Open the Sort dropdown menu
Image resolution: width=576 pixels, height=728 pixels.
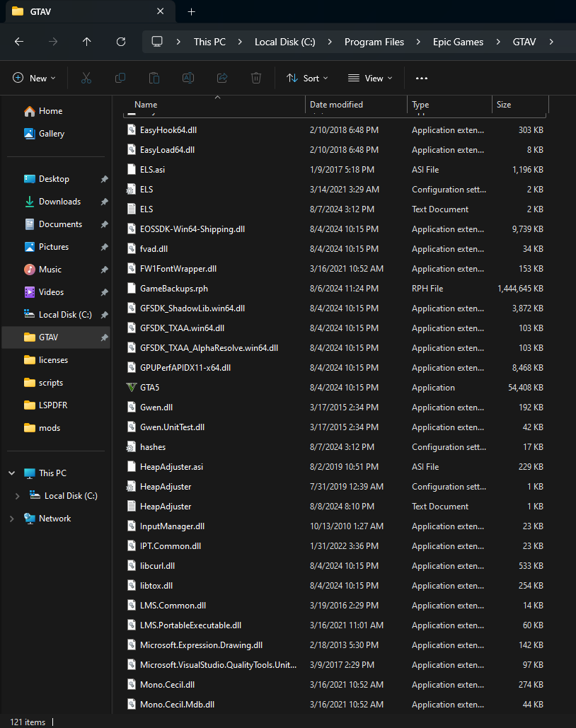(x=307, y=78)
